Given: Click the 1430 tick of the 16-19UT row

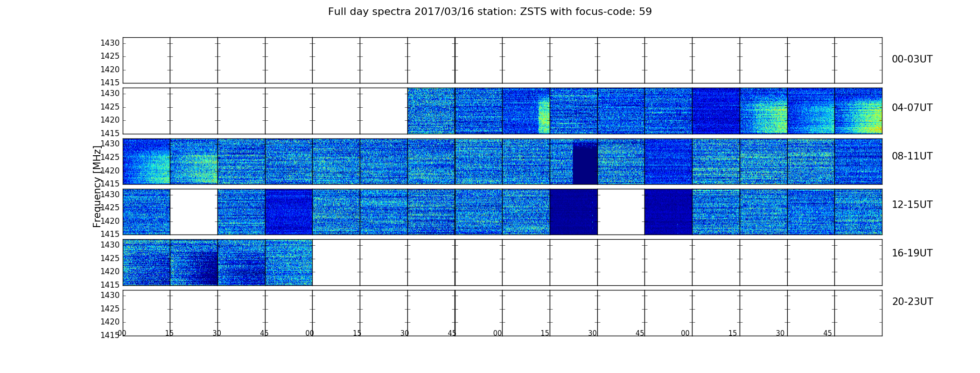Looking at the screenshot, I should (110, 245).
